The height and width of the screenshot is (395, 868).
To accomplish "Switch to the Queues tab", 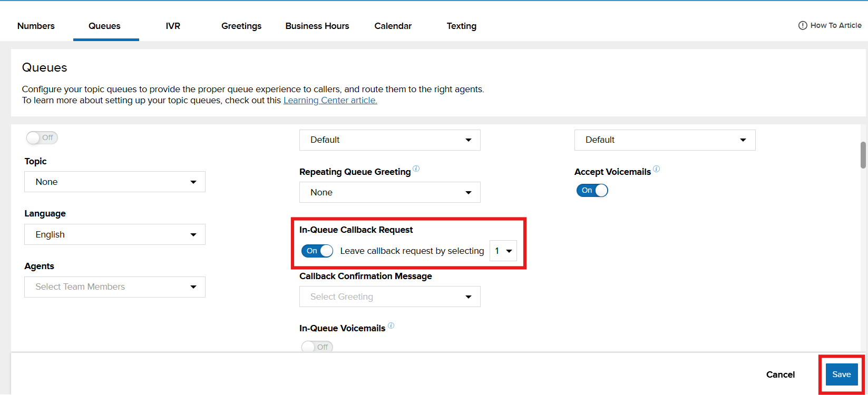I will tap(104, 26).
